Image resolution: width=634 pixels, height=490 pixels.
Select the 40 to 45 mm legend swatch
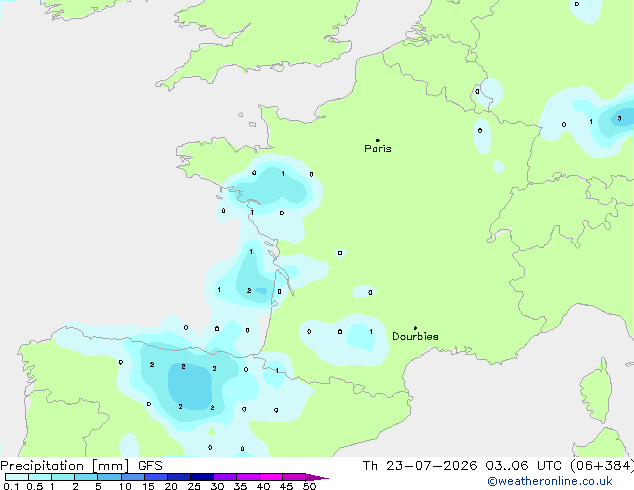[271, 477]
